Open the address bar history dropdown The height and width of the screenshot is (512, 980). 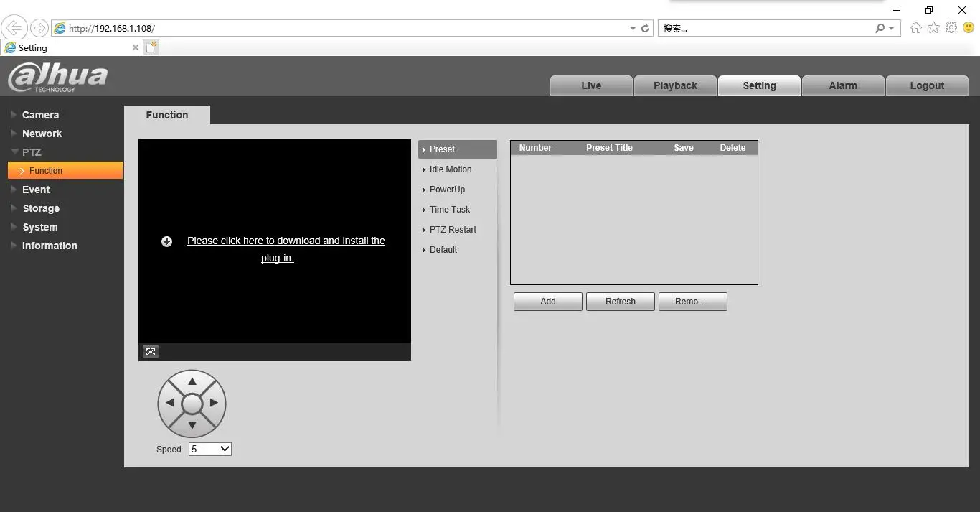(x=633, y=29)
